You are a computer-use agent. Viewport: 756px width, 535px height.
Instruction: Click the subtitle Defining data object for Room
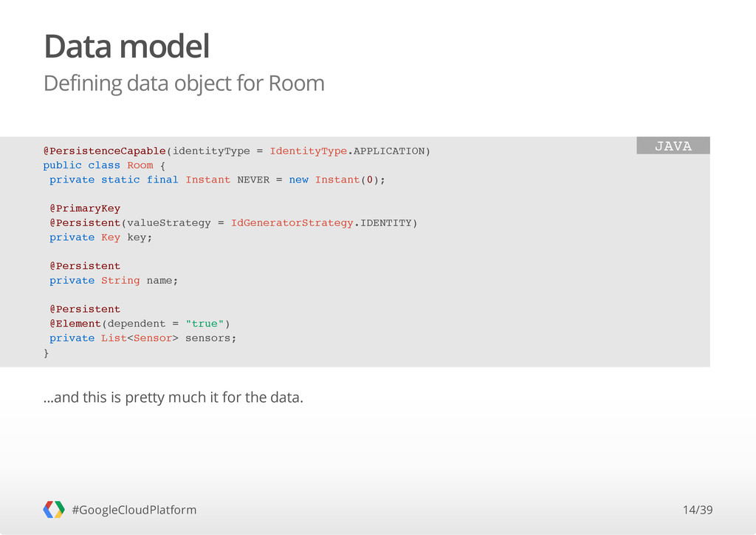click(x=184, y=84)
